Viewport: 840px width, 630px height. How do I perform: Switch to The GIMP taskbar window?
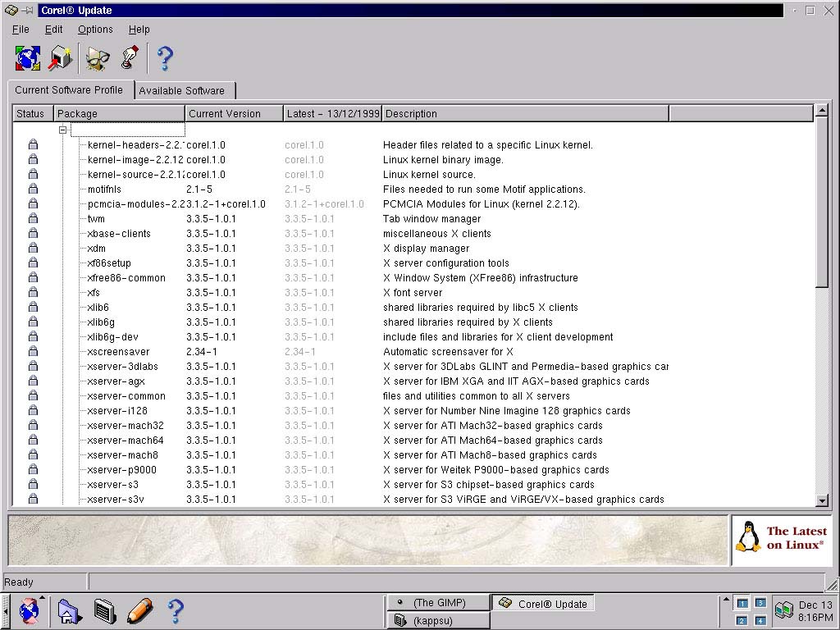coord(439,603)
